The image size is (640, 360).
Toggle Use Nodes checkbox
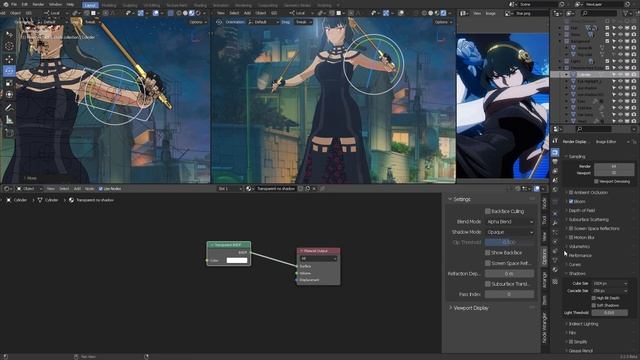pos(101,189)
